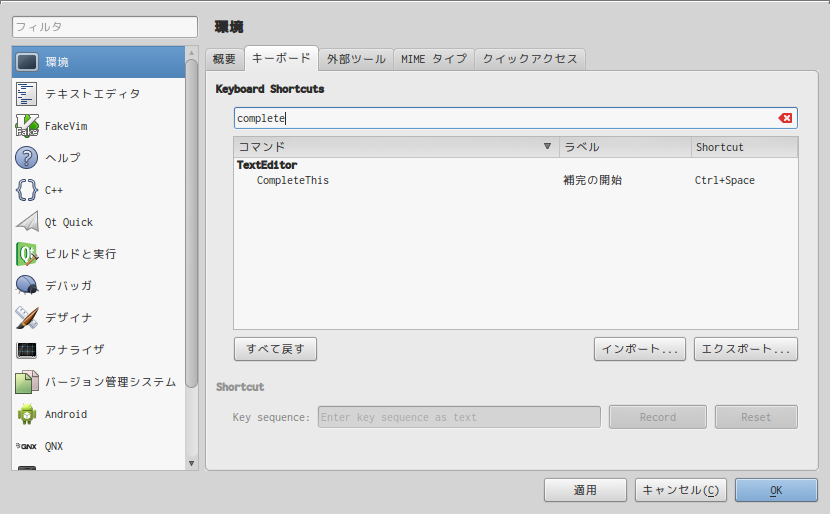Select the C++ braces icon
This screenshot has width=830, height=514.
(27, 190)
